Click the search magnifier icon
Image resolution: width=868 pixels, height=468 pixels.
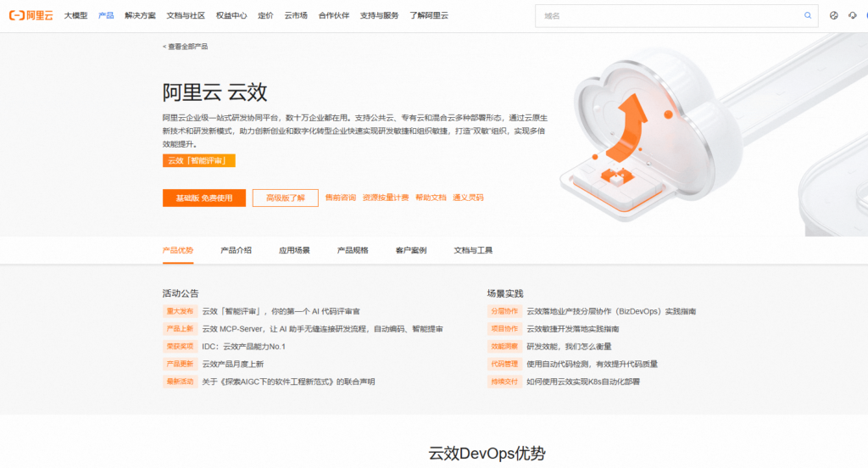coord(807,15)
